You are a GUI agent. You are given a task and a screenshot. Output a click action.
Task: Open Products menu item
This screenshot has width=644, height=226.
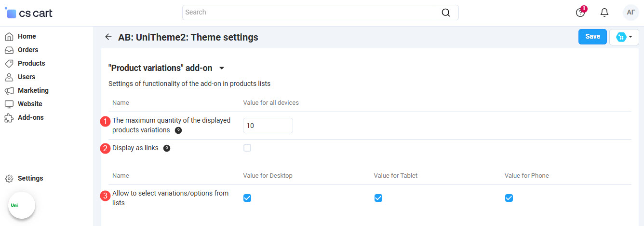click(31, 63)
